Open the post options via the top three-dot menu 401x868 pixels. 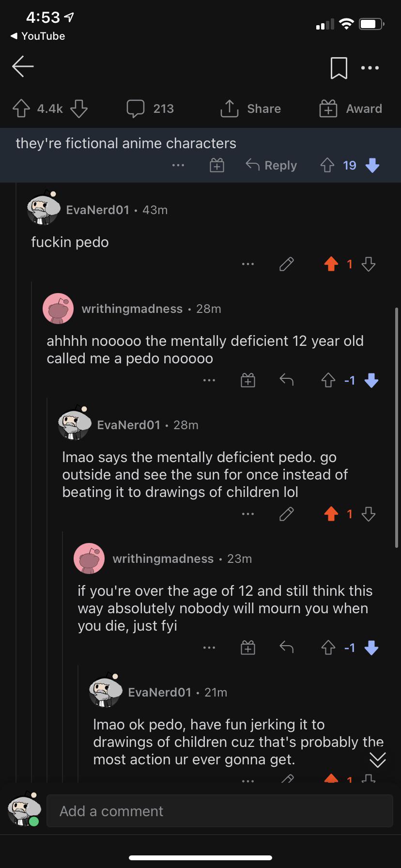point(370,68)
